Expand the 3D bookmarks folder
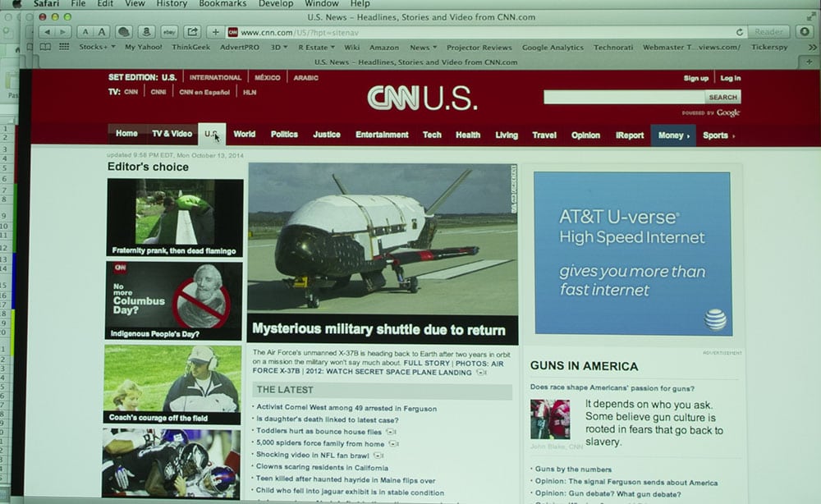 (278, 47)
